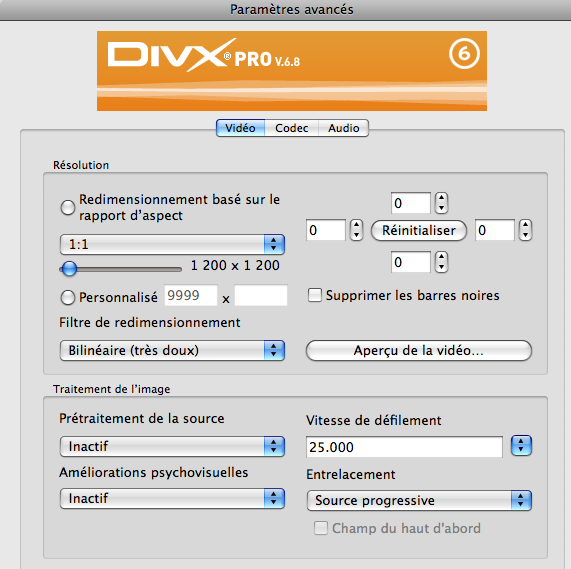Viewport: 571px width, 569px height.
Task: Open the Vitesse de défilement frame rate arrow
Action: pos(521,446)
